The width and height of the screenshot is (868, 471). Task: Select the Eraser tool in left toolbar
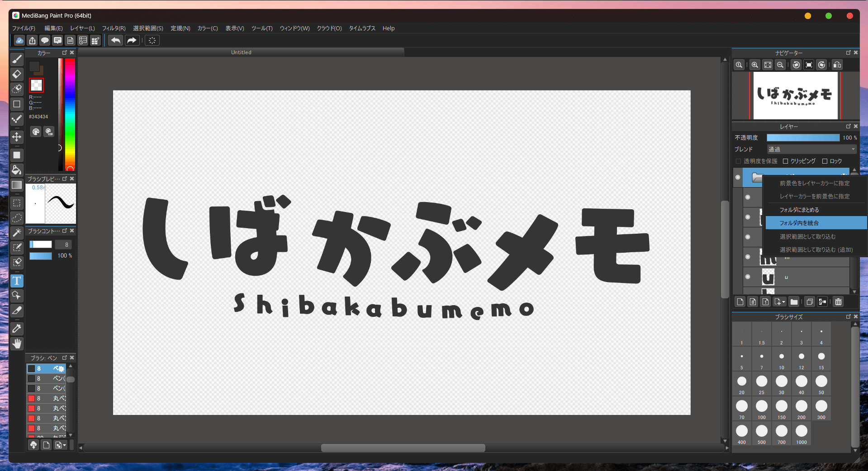pyautogui.click(x=17, y=74)
